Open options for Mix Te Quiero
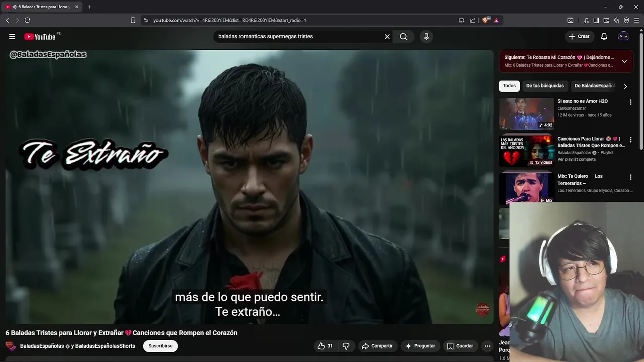This screenshot has height=362, width=644. tap(630, 177)
